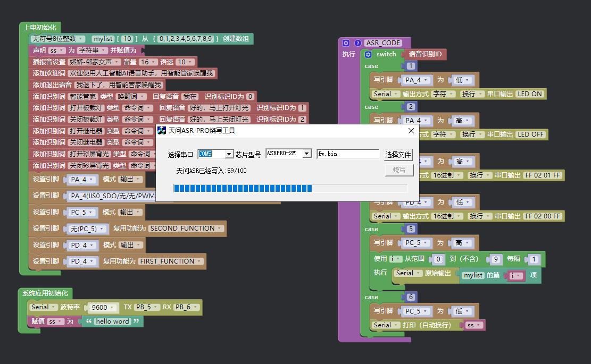Click the array values 0,1,2,3,4,5,6,7,8,9 field

click(186, 39)
